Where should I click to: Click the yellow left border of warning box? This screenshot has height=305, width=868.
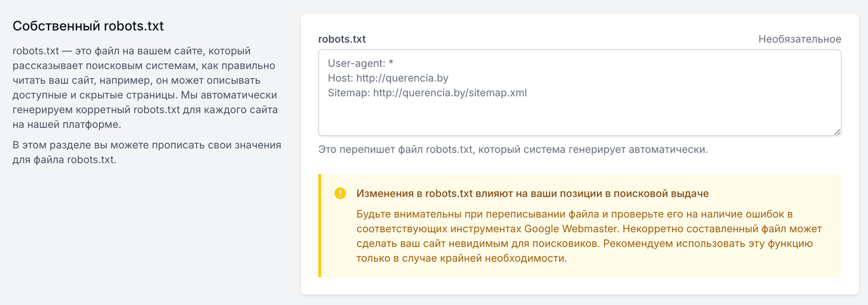tap(320, 226)
